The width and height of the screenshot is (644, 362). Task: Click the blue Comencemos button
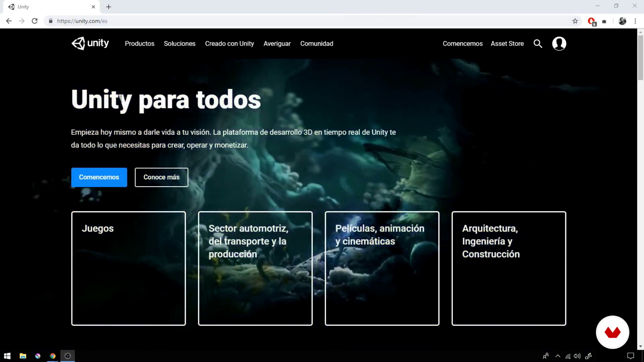[x=99, y=177]
